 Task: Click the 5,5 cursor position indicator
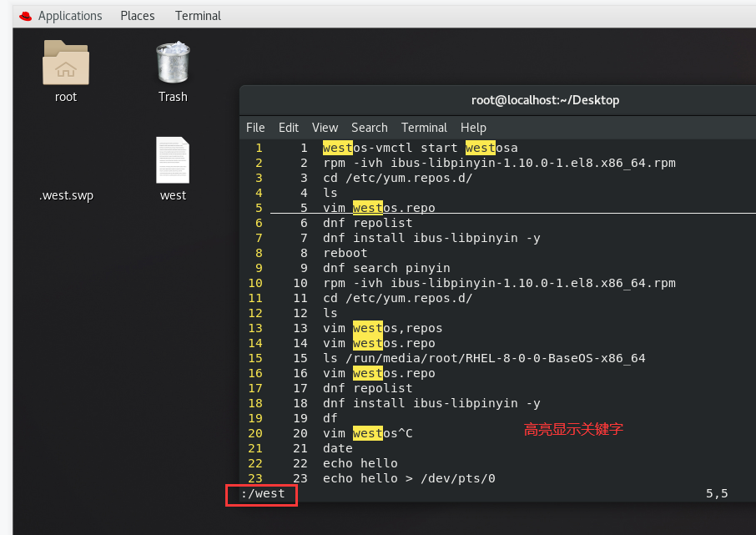tap(716, 493)
